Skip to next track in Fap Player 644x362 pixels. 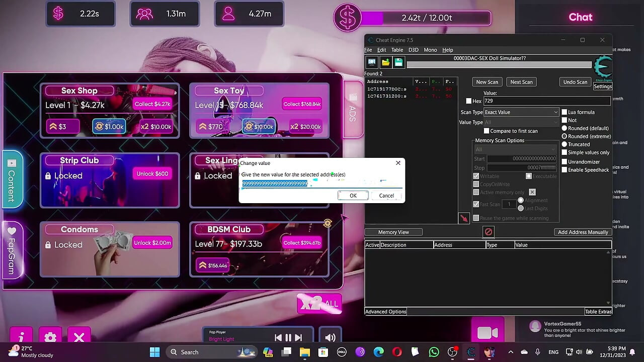click(x=298, y=338)
